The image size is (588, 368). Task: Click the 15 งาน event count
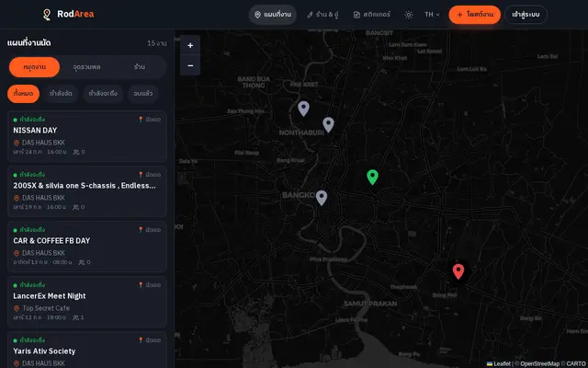click(157, 43)
